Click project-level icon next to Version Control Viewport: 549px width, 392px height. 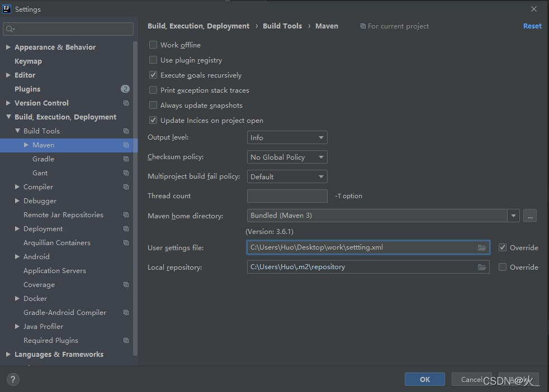point(126,103)
